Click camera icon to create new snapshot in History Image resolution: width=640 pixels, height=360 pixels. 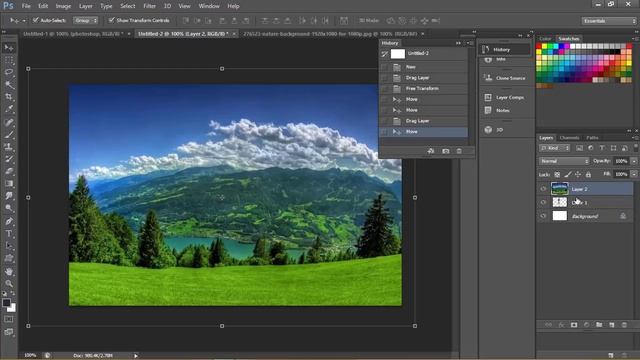445,151
